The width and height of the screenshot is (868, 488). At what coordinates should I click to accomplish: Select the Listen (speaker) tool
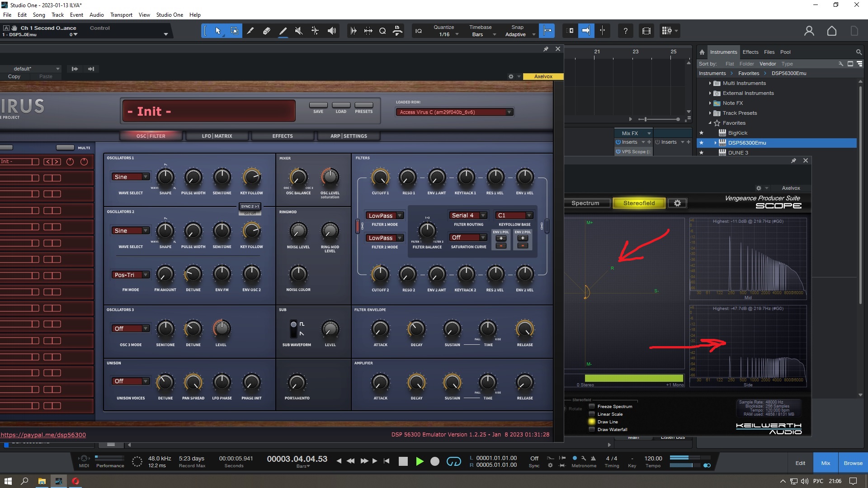pos(331,31)
